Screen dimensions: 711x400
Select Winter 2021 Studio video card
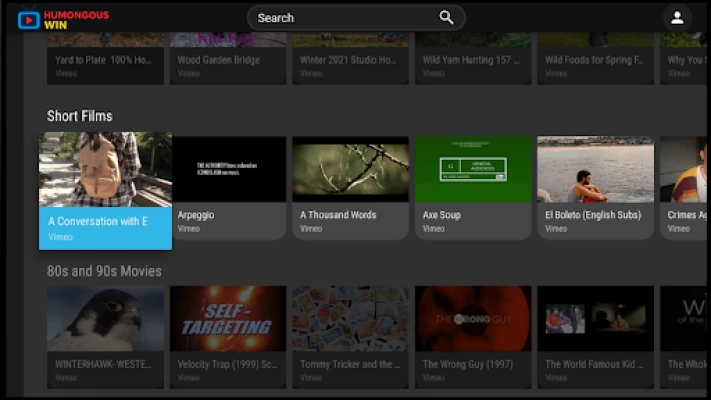tap(350, 60)
